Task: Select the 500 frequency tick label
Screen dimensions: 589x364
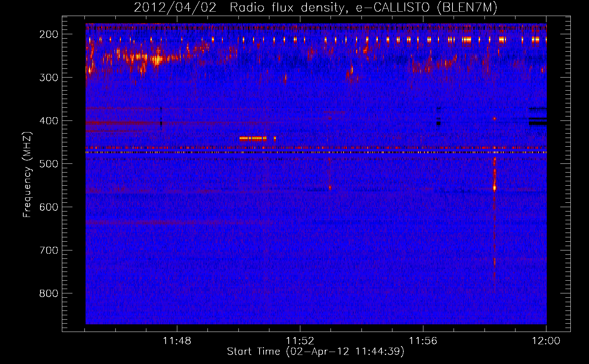Action: coord(49,164)
